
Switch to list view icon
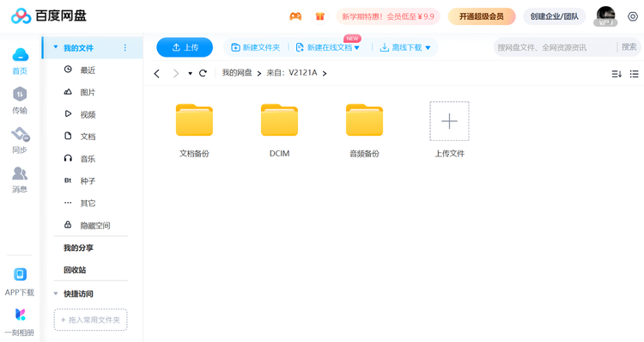click(x=635, y=74)
